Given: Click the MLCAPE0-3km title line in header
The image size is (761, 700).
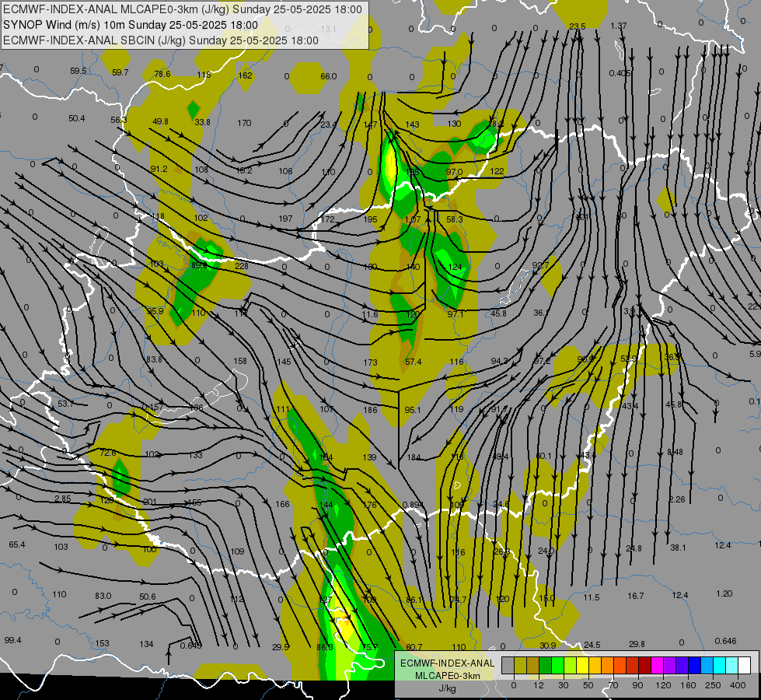Looking at the screenshot, I should click(x=183, y=9).
